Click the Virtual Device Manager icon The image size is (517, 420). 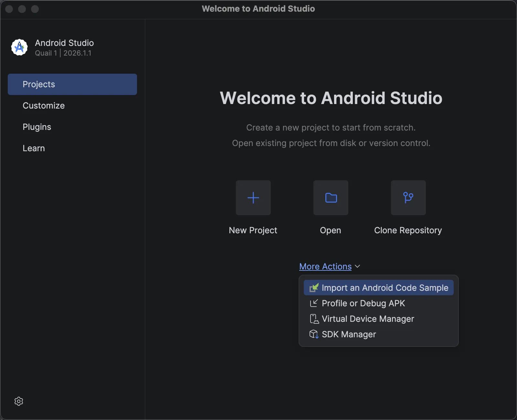coord(314,319)
